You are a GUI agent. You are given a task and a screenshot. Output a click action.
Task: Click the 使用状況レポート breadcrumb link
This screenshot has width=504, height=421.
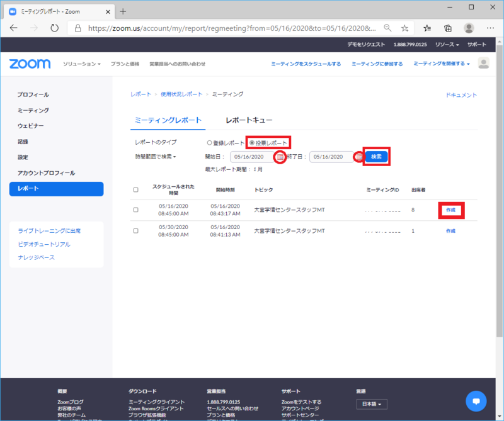[x=181, y=94]
